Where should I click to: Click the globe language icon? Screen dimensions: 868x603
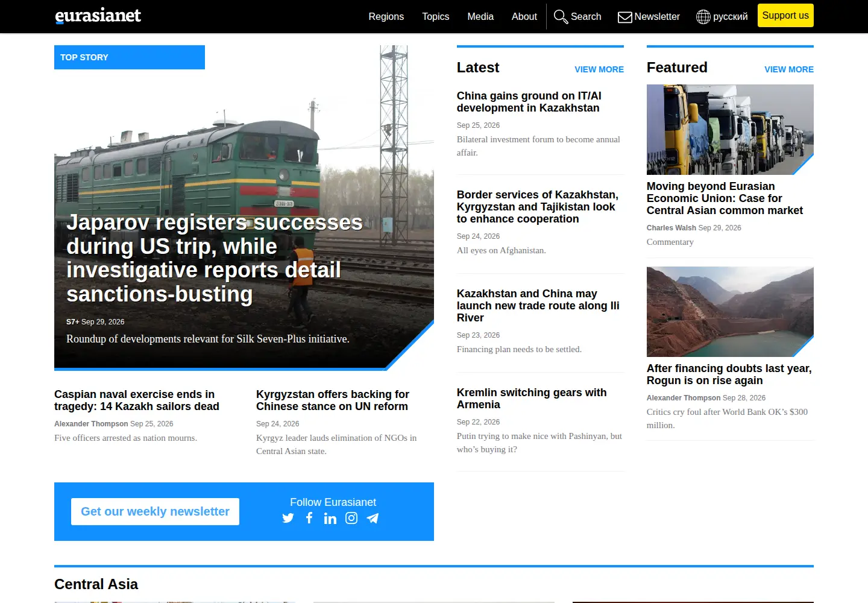(703, 17)
